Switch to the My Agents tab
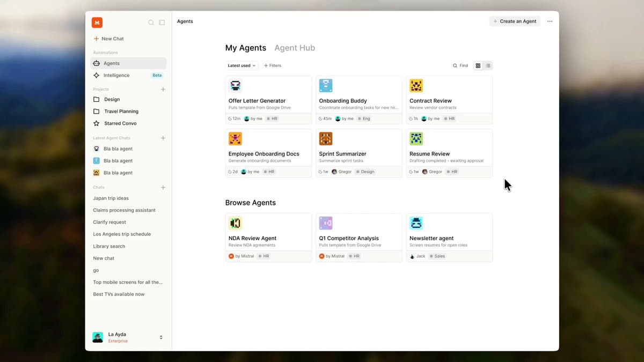This screenshot has width=644, height=362. coord(246,48)
